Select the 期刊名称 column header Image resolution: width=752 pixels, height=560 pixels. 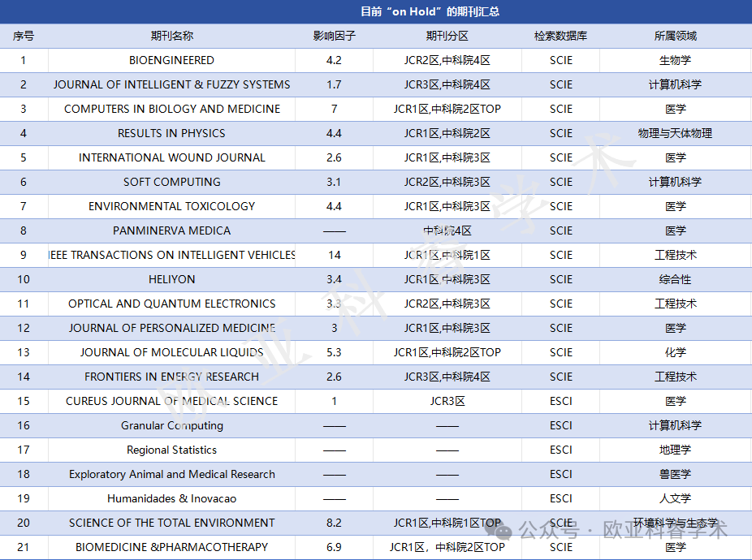point(171,36)
